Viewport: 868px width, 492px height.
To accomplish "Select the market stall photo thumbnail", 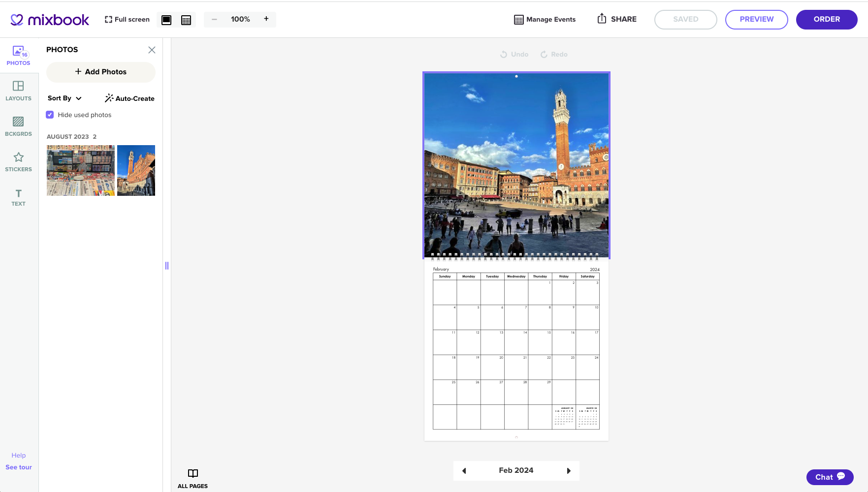I will [x=81, y=170].
